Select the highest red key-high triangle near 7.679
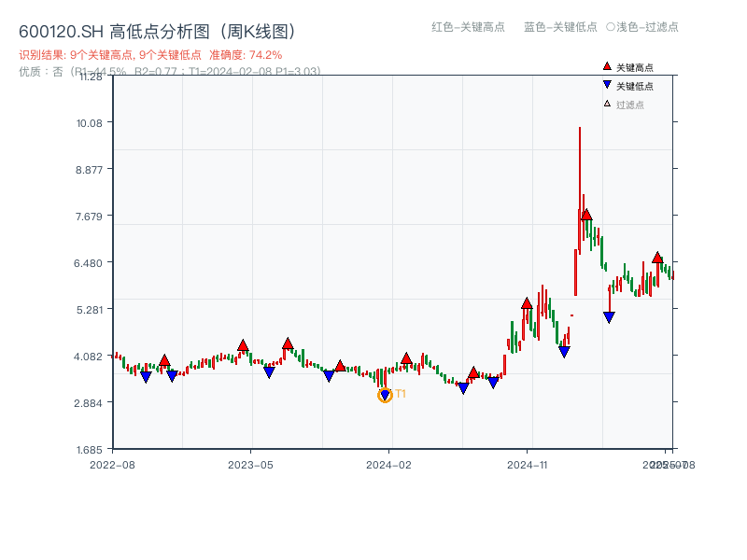This screenshot has height=560, width=747. click(x=586, y=215)
